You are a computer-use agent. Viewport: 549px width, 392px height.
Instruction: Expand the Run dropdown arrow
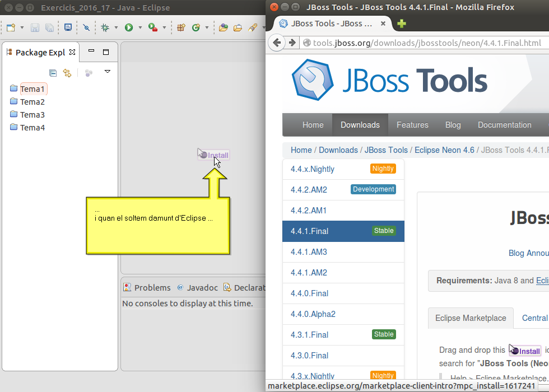tap(140, 27)
